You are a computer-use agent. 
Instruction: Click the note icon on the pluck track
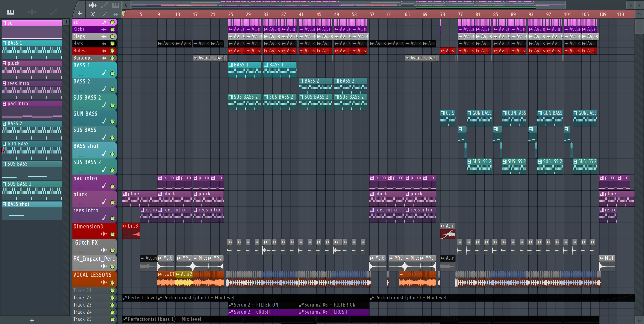point(104,201)
